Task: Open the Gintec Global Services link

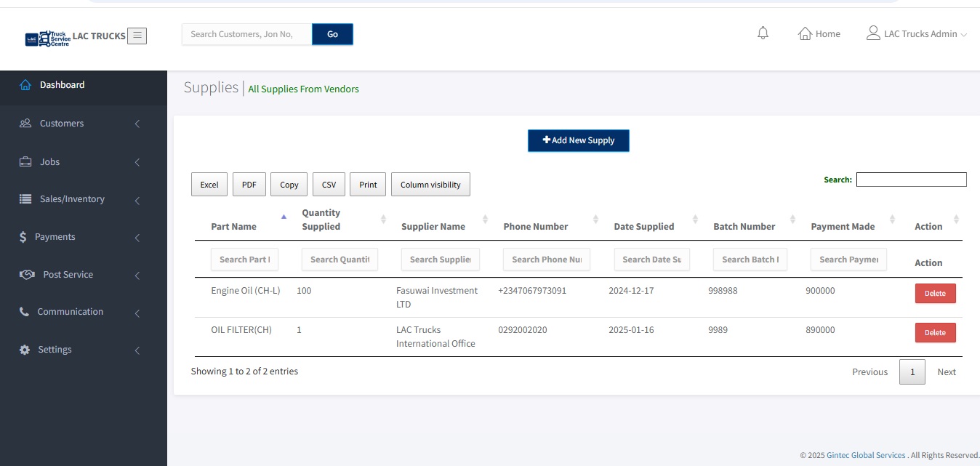Action: pos(866,454)
